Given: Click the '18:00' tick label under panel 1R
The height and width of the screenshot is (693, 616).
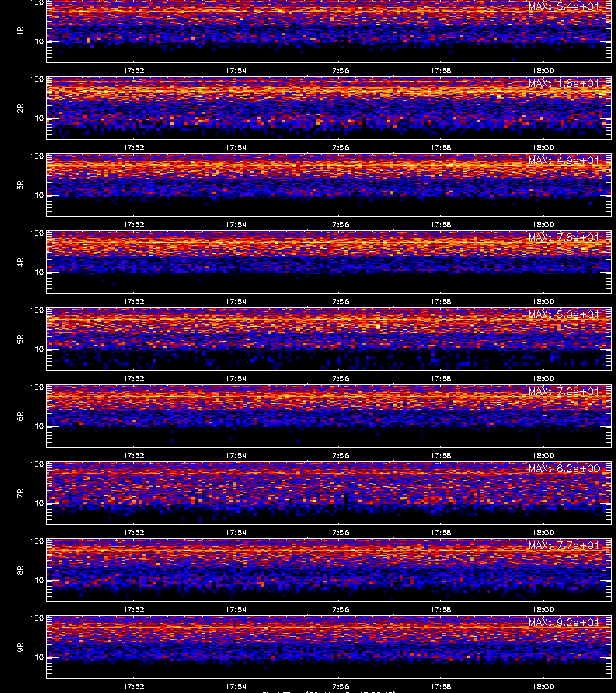Looking at the screenshot, I should [543, 70].
